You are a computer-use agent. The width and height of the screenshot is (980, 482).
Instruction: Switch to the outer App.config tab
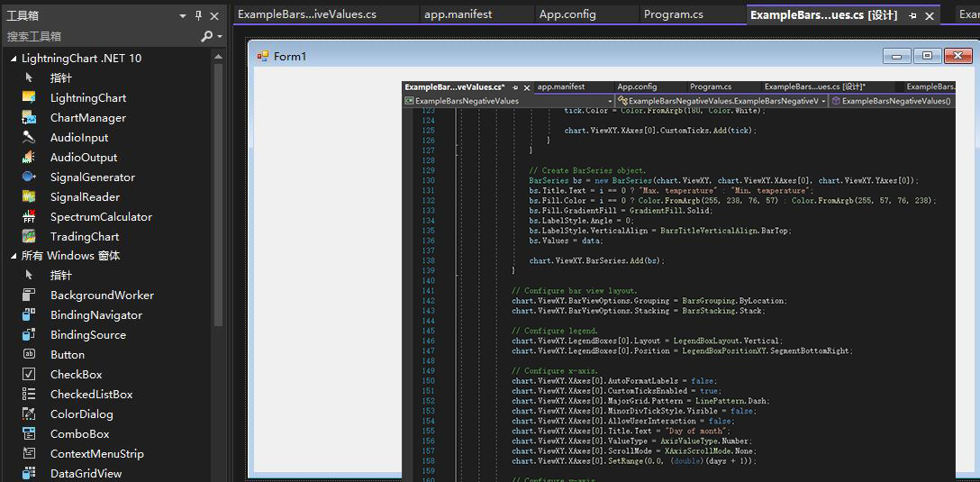tap(567, 14)
